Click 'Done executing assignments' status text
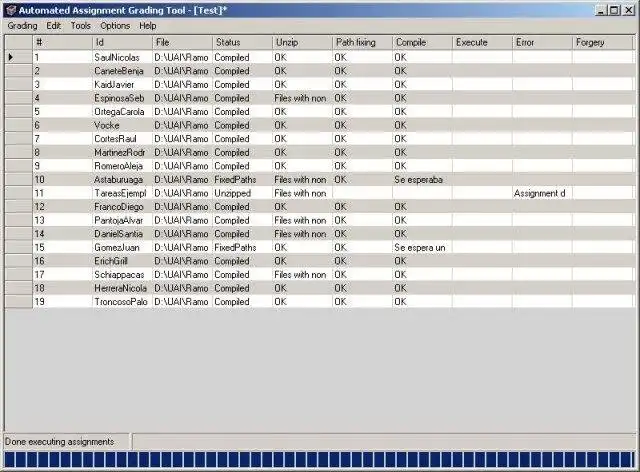The image size is (640, 472). [x=60, y=442]
